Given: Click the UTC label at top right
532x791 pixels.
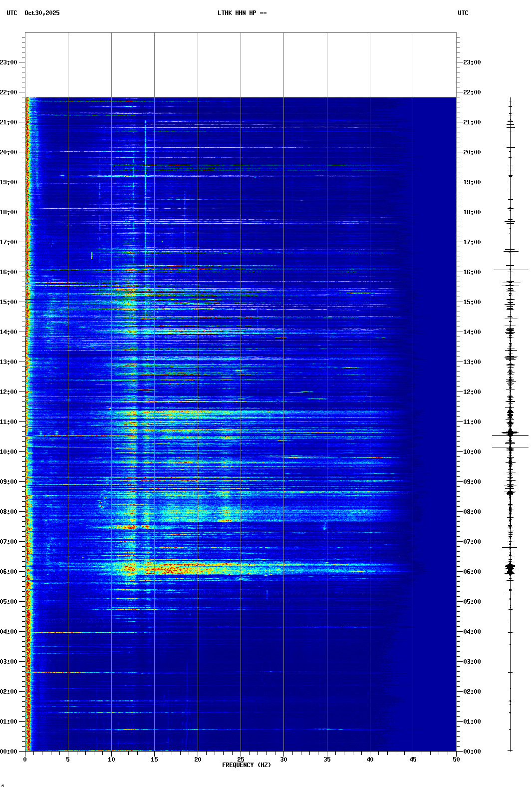Looking at the screenshot, I should click(x=463, y=13).
